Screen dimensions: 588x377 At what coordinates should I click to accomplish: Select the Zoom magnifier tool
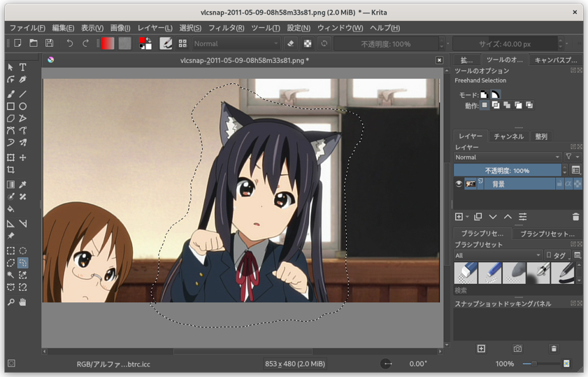click(11, 302)
